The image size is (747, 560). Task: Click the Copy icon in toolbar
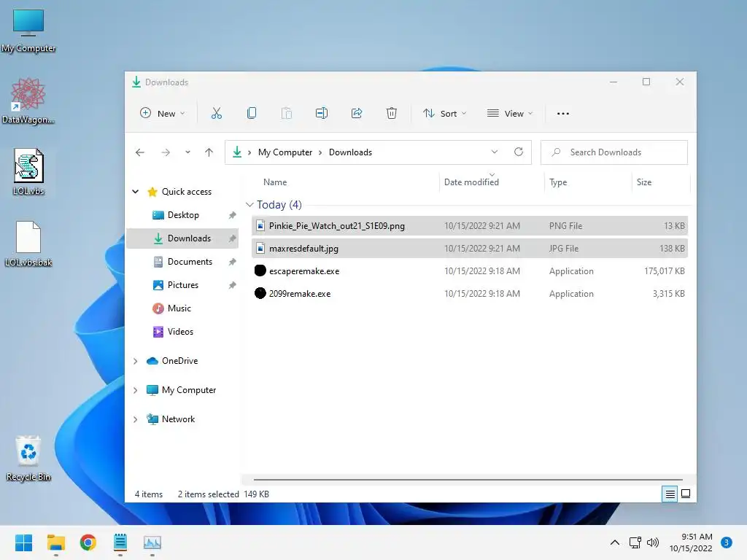(252, 113)
